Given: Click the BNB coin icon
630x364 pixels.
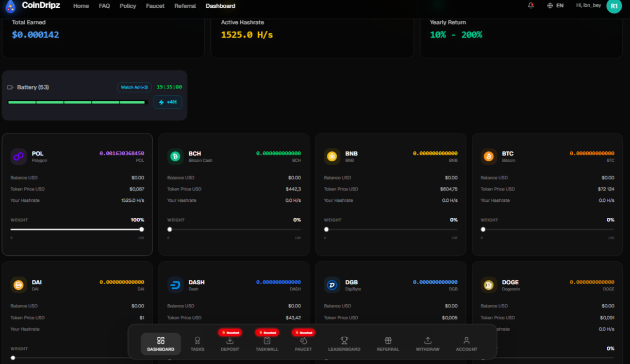Looking at the screenshot, I should [332, 157].
